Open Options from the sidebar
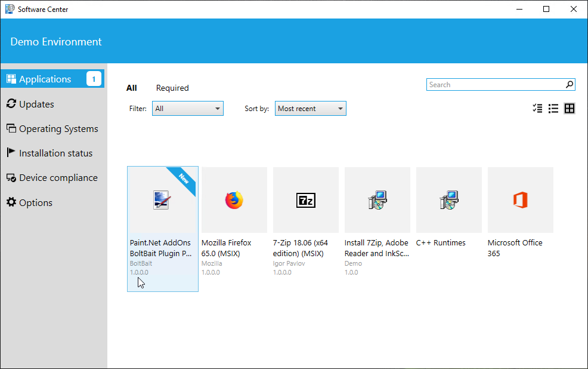Image resolution: width=588 pixels, height=369 pixels. point(36,202)
